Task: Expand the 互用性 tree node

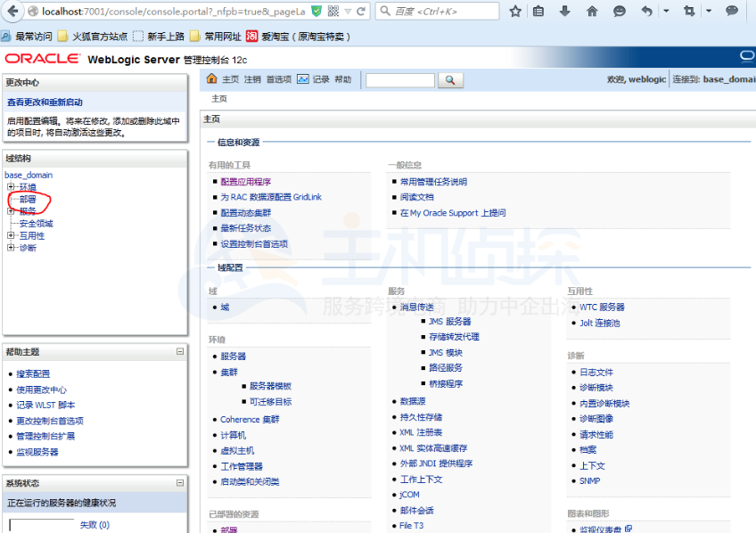Action: tap(12, 234)
